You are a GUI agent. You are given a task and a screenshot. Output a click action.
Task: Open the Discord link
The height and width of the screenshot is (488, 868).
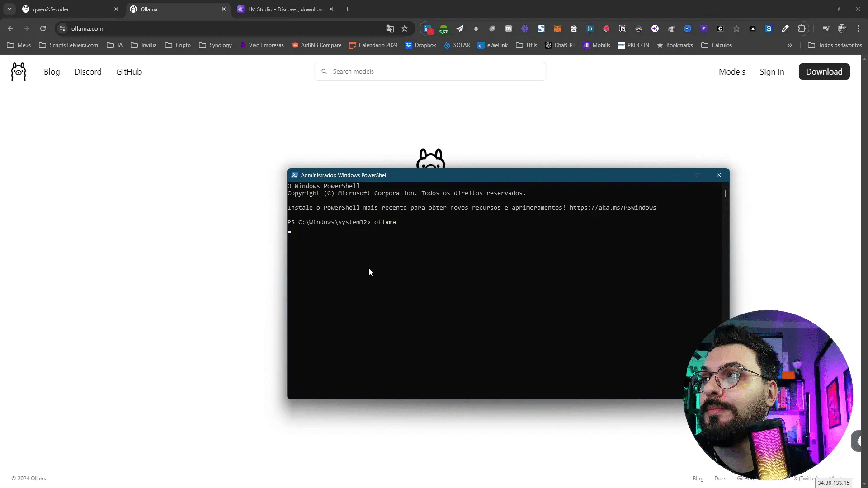[88, 72]
